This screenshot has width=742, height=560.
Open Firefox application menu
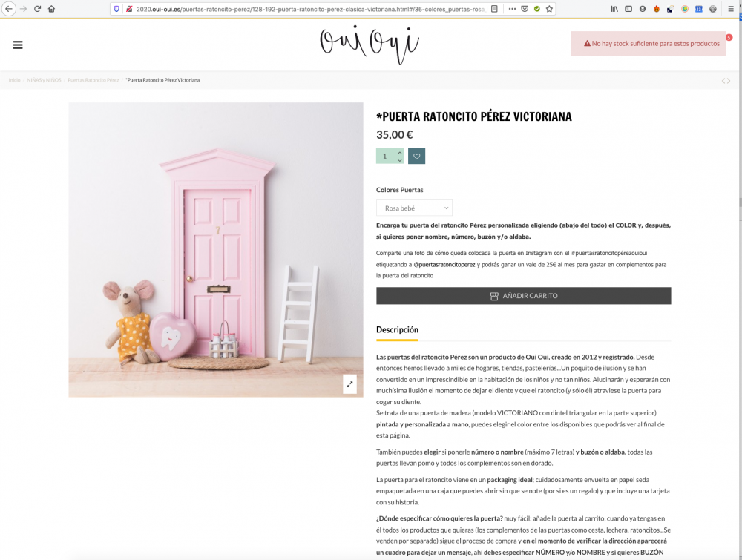pyautogui.click(x=731, y=8)
